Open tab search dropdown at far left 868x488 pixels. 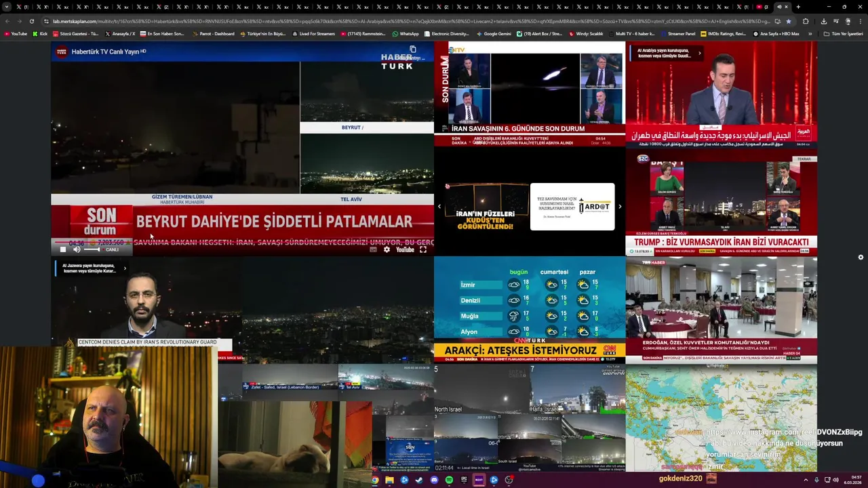pos(7,7)
